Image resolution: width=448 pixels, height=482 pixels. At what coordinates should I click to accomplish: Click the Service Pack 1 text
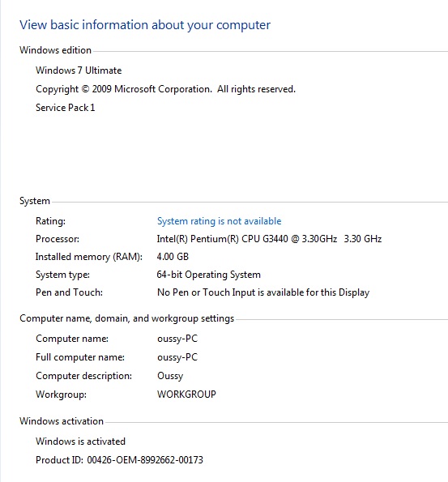(x=65, y=108)
